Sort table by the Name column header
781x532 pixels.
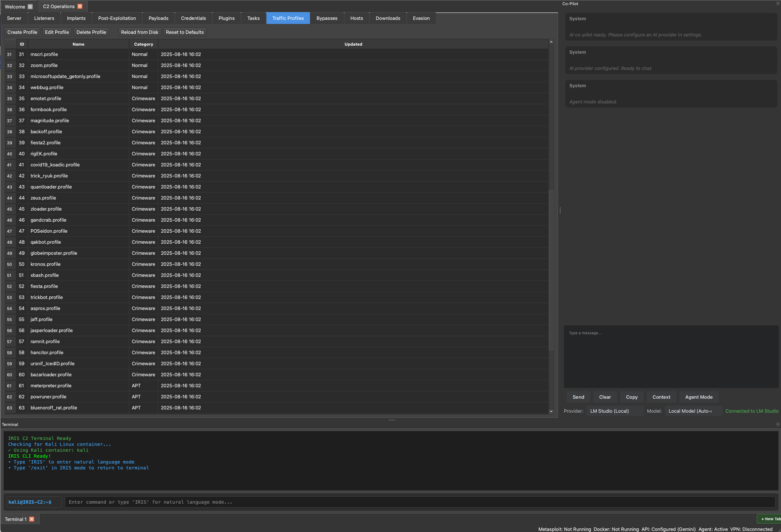(x=78, y=44)
